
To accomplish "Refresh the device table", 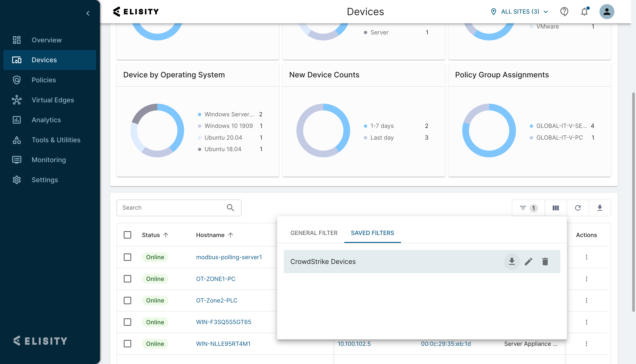I will coord(578,208).
